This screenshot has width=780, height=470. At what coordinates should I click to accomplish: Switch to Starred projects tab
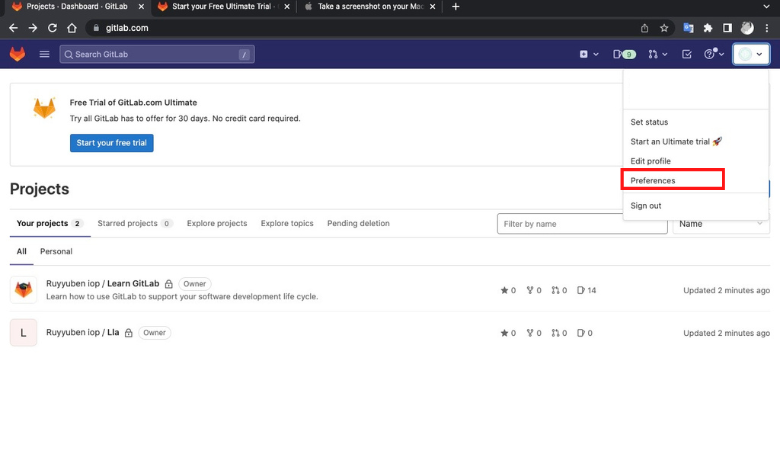click(x=134, y=223)
